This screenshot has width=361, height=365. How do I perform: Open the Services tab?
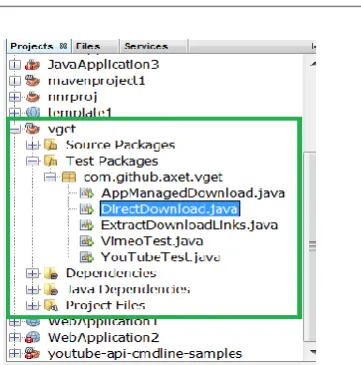point(153,46)
